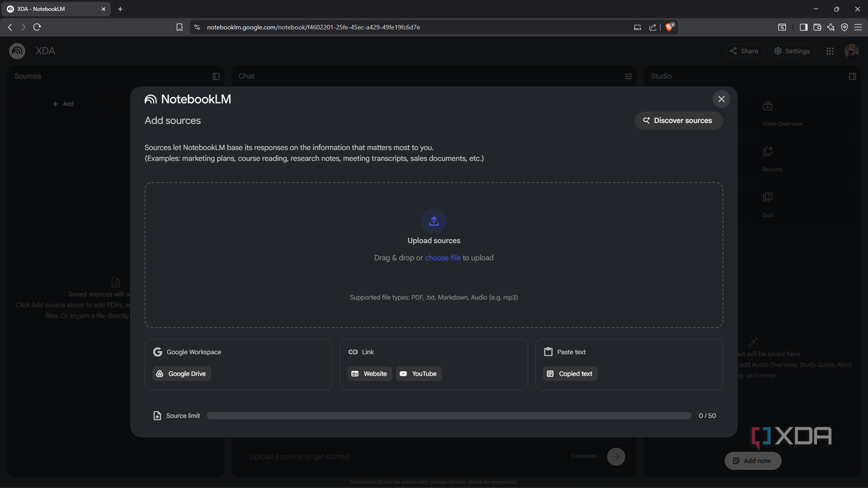The height and width of the screenshot is (488, 868).
Task: Collapse the Studio panel
Action: point(852,76)
